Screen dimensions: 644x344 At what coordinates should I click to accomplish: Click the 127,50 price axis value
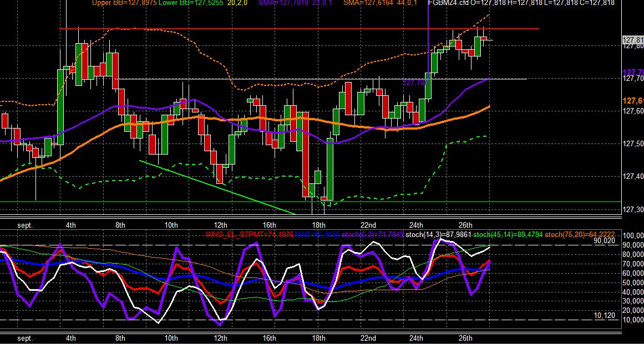coord(633,144)
